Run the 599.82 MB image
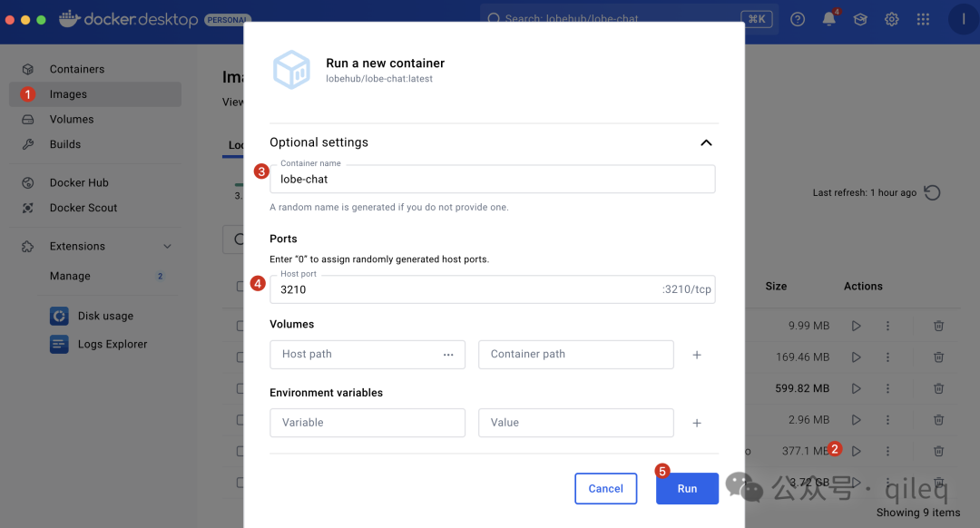Screen dimensions: 980x528 (x=857, y=388)
